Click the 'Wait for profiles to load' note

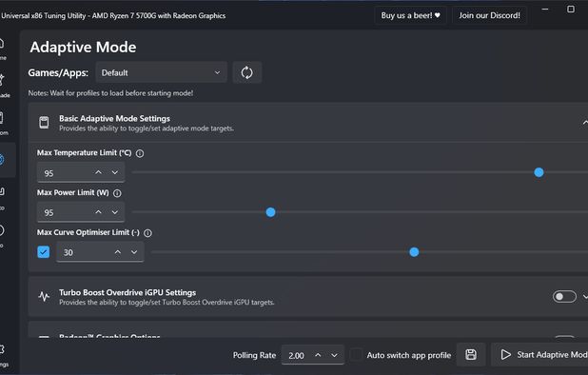point(110,93)
